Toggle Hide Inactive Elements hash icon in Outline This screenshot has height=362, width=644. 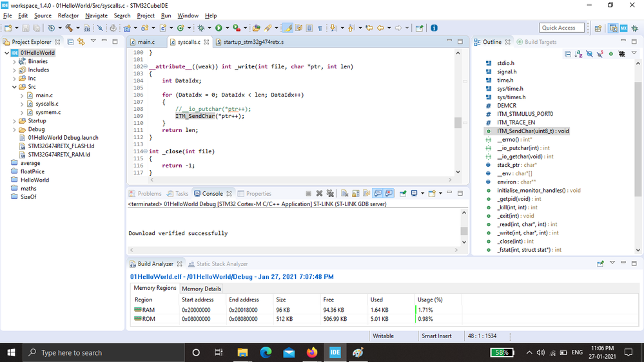(x=622, y=53)
